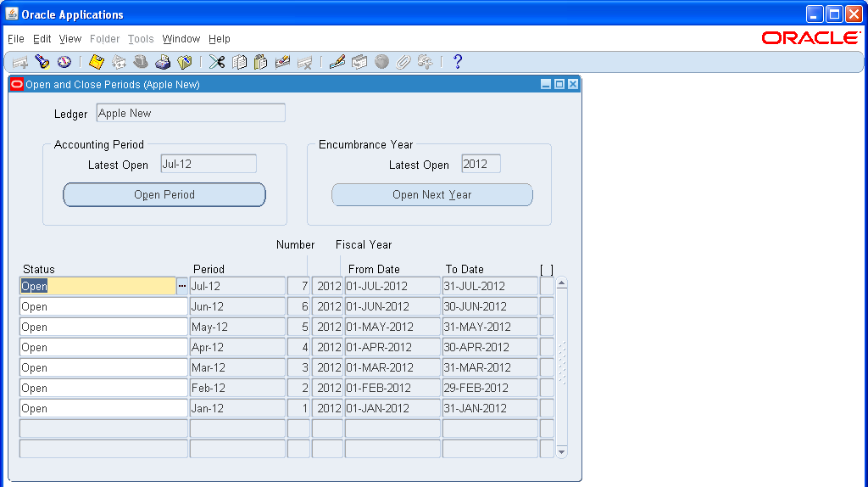Open the Help menu
This screenshot has width=868, height=487.
tap(220, 39)
